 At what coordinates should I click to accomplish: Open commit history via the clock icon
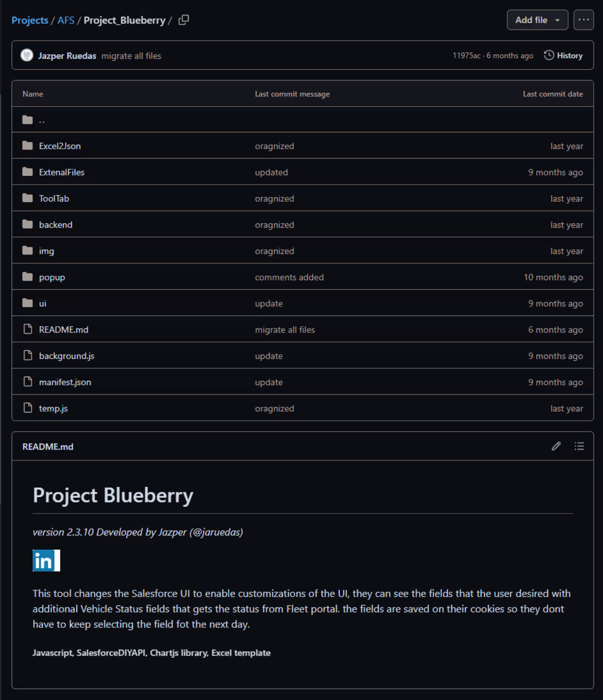[x=547, y=55]
